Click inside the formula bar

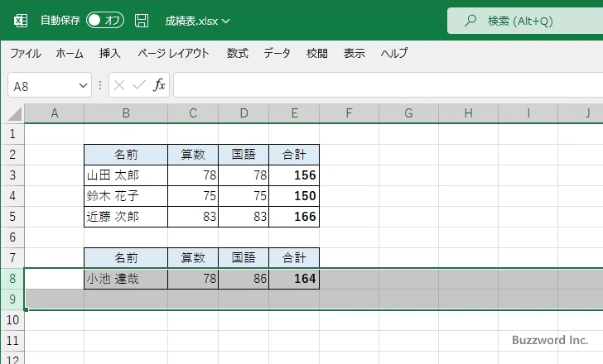388,85
